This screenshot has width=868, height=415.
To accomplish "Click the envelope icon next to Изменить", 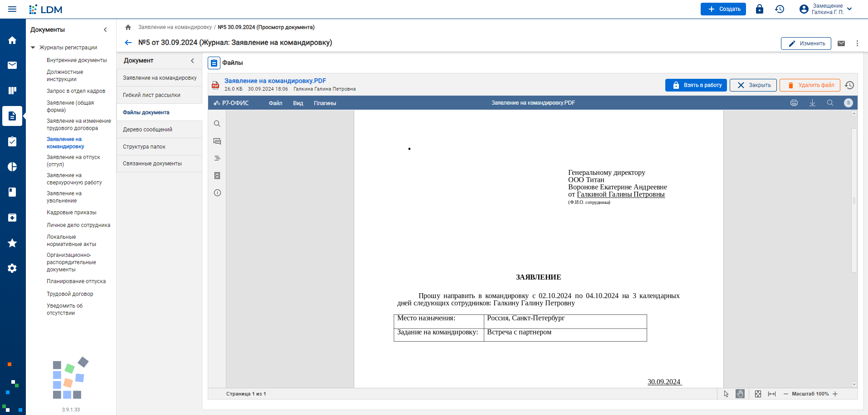I will point(841,43).
